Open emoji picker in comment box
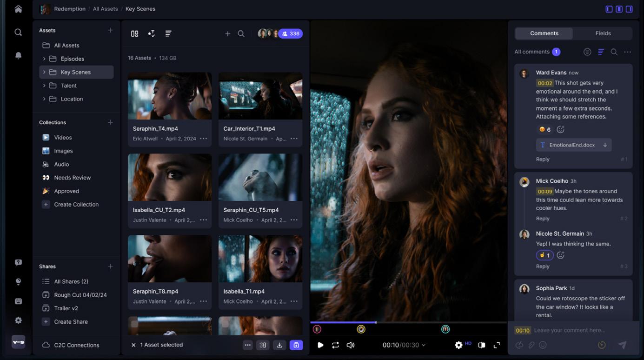 tap(543, 345)
